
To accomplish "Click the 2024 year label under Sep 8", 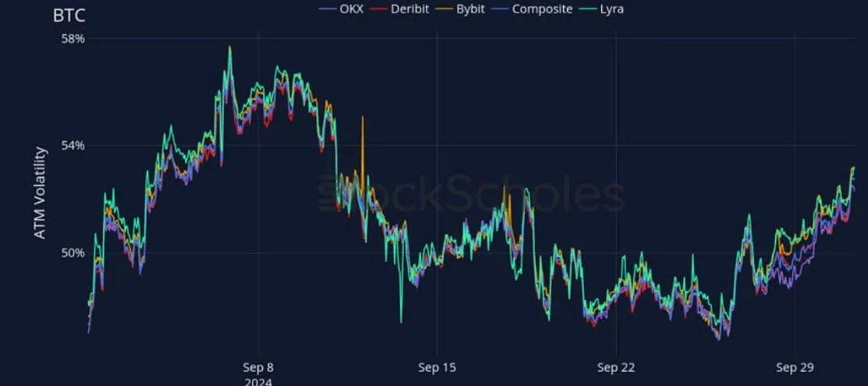I will click(258, 381).
